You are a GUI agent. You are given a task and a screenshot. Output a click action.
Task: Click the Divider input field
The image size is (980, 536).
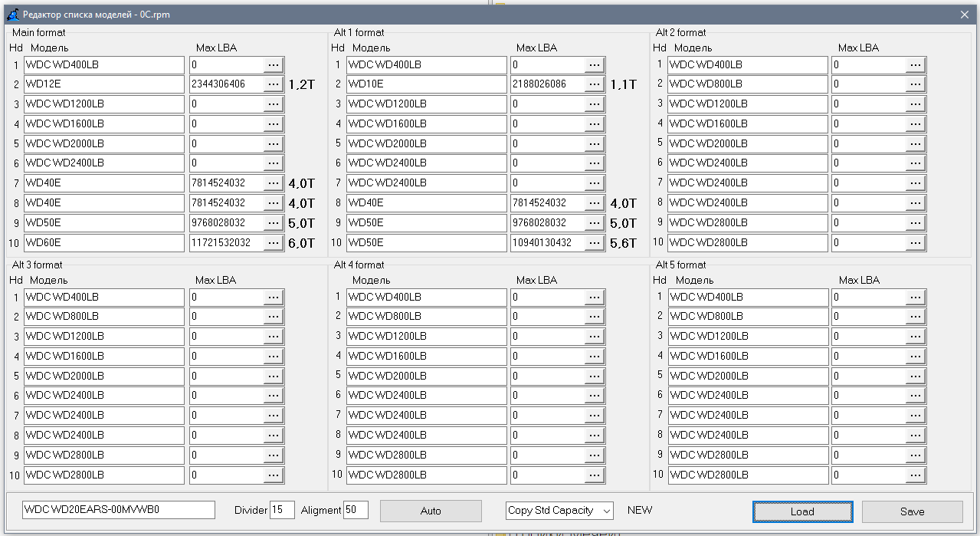click(282, 510)
